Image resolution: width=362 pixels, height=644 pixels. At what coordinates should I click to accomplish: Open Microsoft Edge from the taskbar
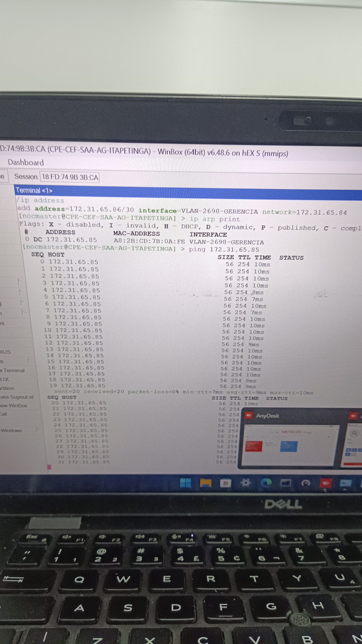click(x=266, y=483)
